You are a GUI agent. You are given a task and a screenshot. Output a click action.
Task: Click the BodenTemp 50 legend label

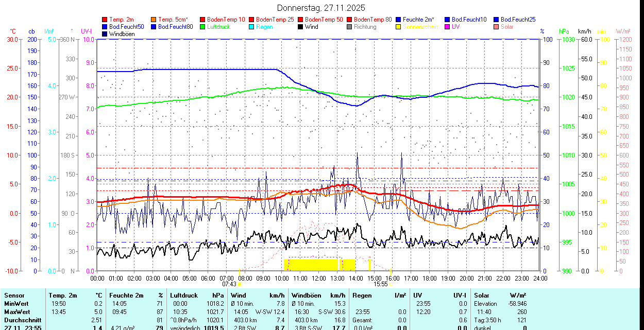click(x=325, y=20)
